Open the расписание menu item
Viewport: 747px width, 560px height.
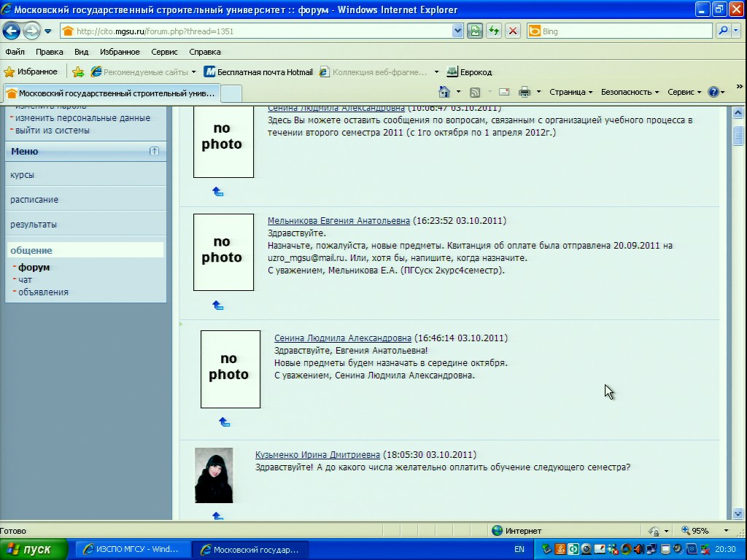pyautogui.click(x=34, y=200)
